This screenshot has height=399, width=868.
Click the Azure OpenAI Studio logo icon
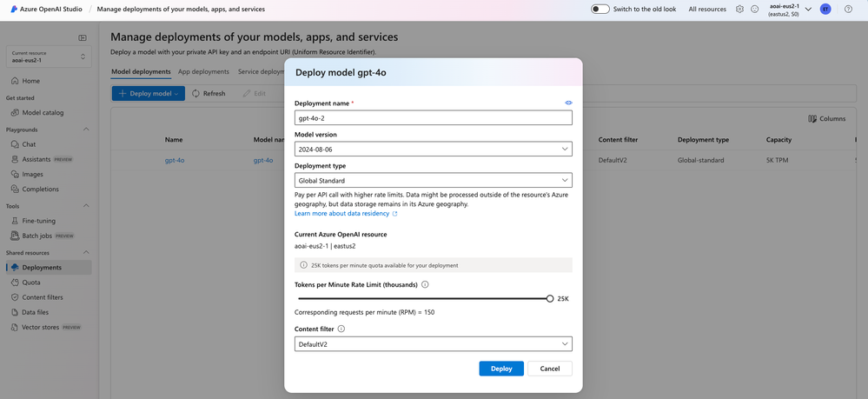14,10
